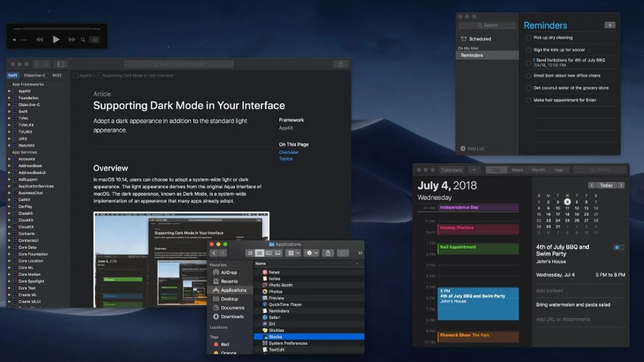Select AirDrop in the Finder sidebar
This screenshot has height=362, width=644.
pos(229,272)
